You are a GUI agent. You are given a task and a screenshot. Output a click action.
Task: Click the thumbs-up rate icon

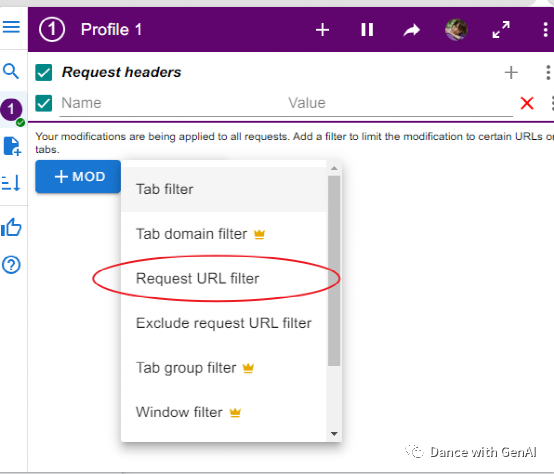[x=11, y=227]
